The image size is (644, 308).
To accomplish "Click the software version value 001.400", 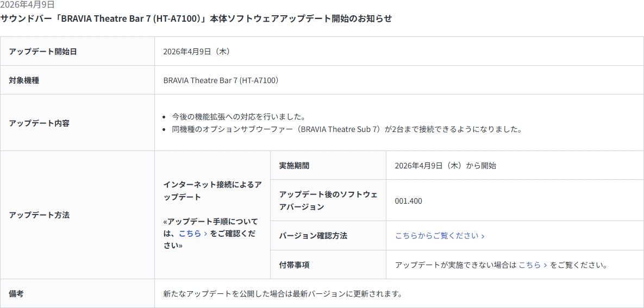I will pyautogui.click(x=408, y=201).
